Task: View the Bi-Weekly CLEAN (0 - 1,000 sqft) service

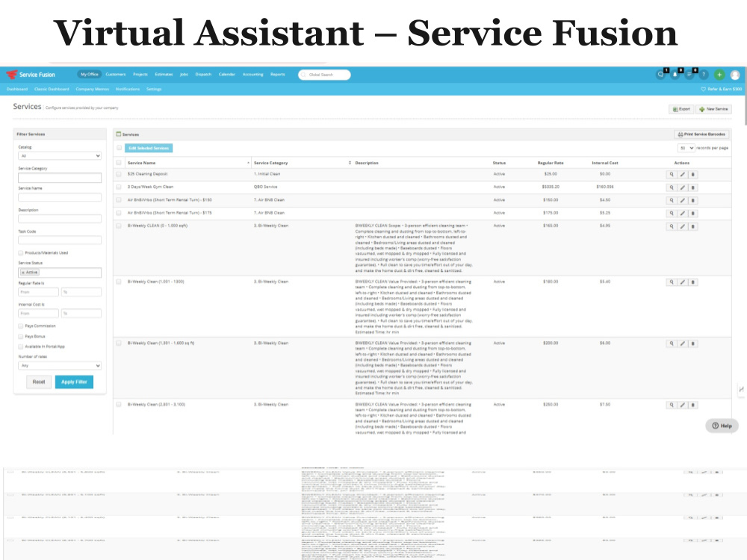Action: 672,227
